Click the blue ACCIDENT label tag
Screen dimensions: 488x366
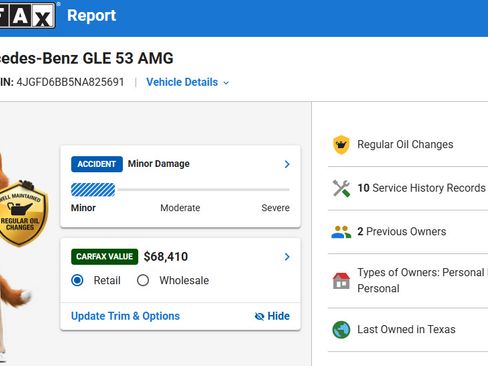click(97, 164)
